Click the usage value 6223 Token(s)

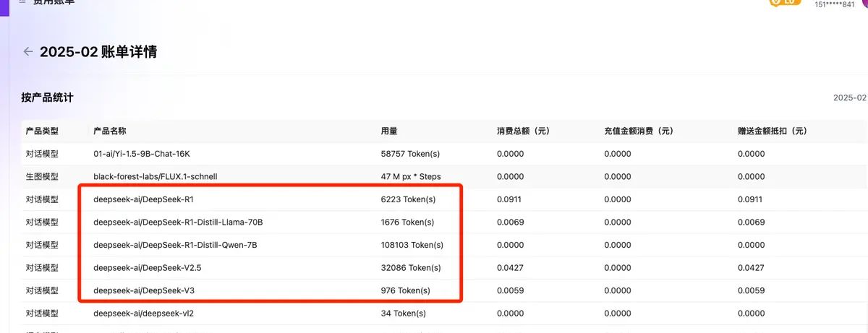pos(408,199)
